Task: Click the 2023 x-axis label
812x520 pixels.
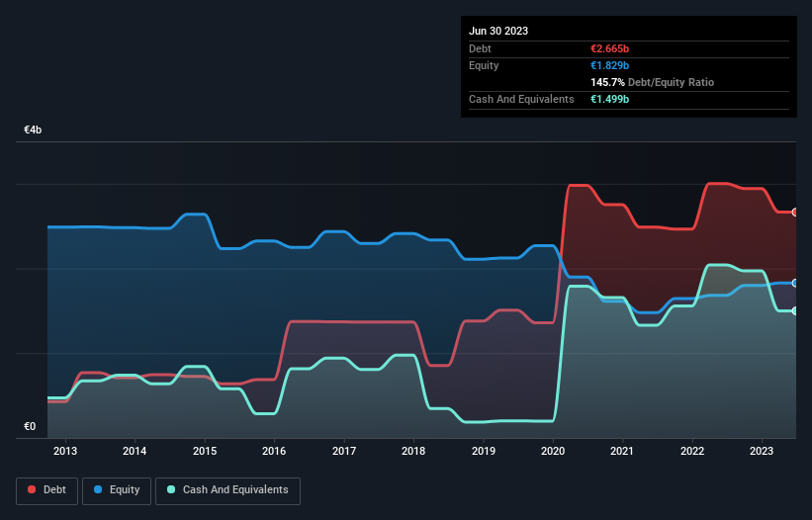Action: (762, 451)
